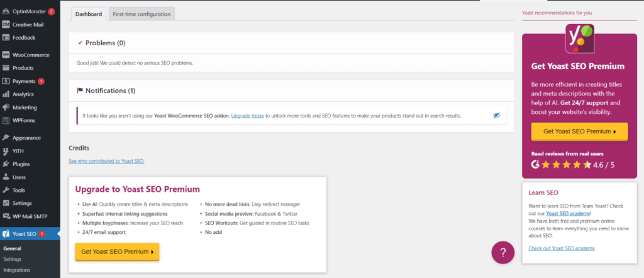This screenshot has width=644, height=278.
Task: Click the Products menu icon
Action: [x=6, y=68]
